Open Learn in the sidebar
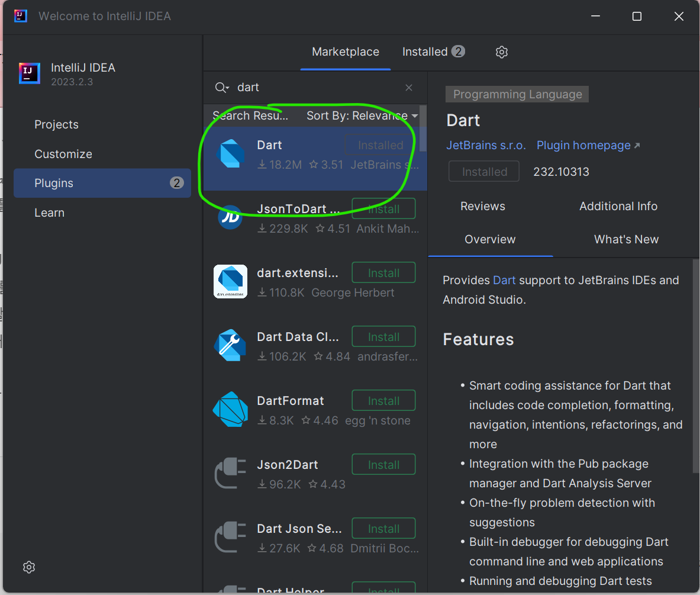The width and height of the screenshot is (700, 595). click(102, 213)
